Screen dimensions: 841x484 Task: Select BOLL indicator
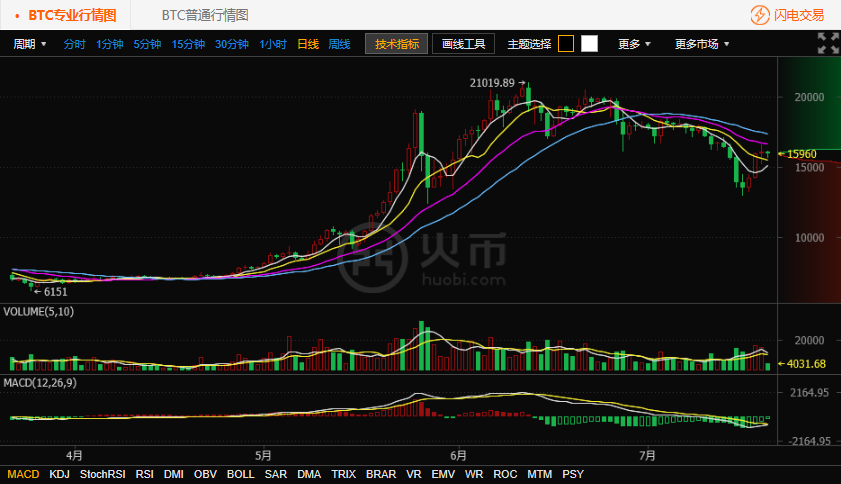[x=240, y=474]
